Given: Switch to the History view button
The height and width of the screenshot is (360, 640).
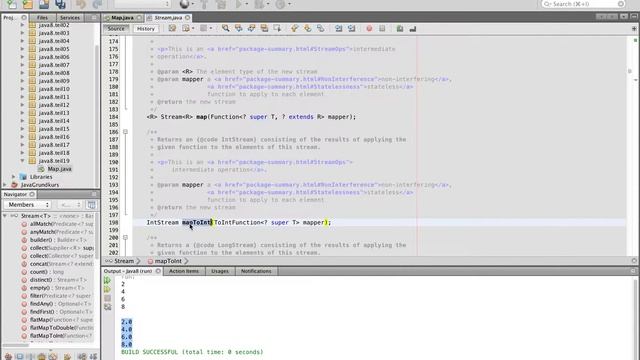Looking at the screenshot, I should (x=146, y=29).
